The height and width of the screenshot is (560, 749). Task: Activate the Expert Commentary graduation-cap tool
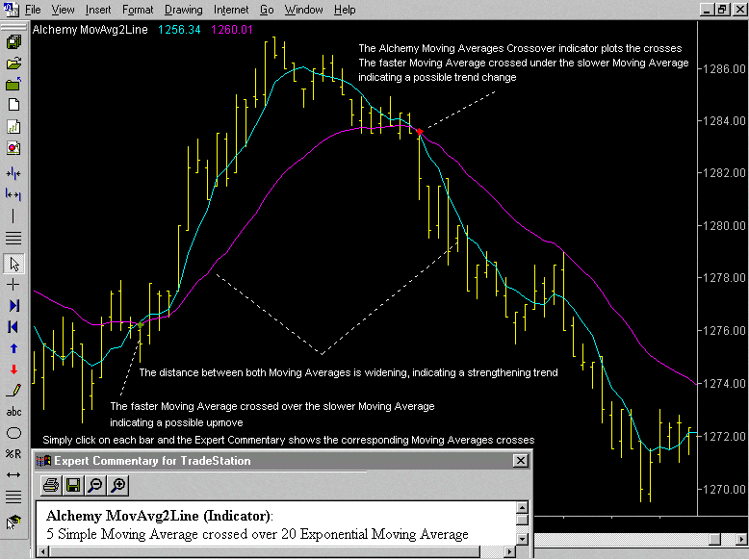[x=13, y=522]
